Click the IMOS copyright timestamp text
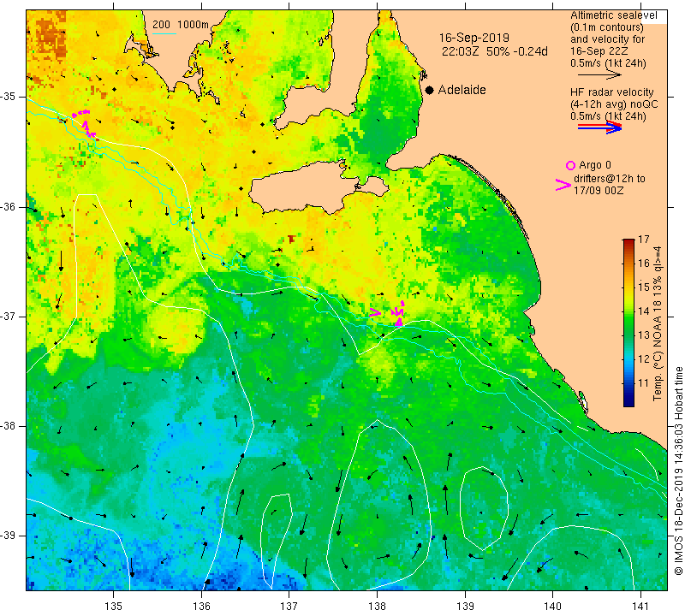This screenshot has width=685, height=616. click(678, 471)
